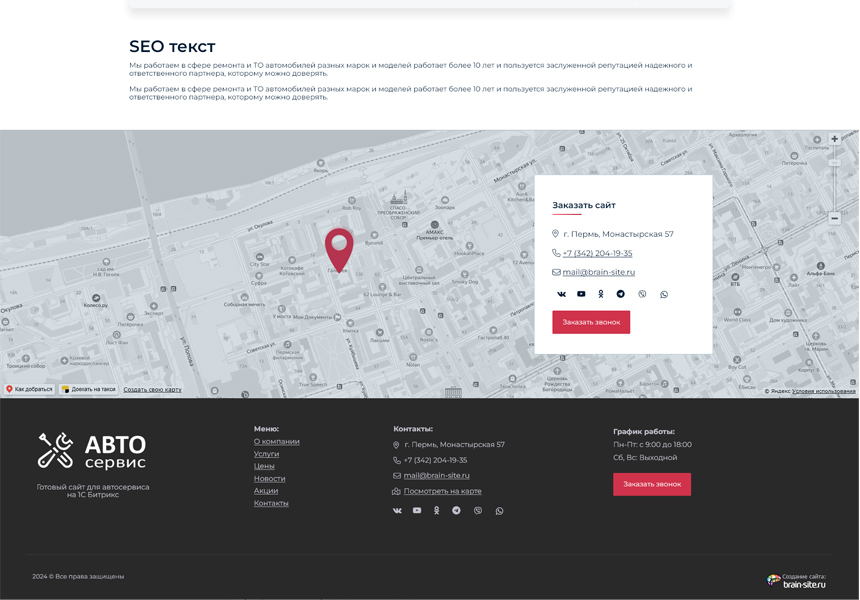This screenshot has width=860, height=600.
Task: Open 'О компании' footer menu link
Action: point(276,441)
